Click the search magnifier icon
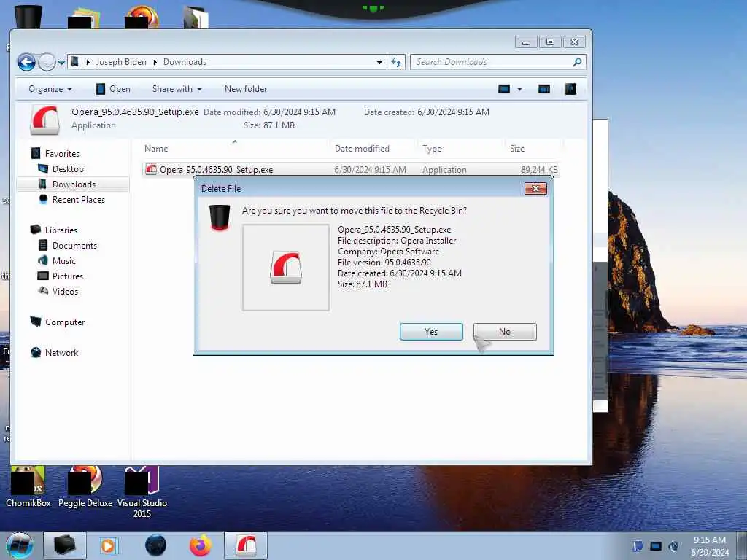The height and width of the screenshot is (560, 747). coord(577,62)
